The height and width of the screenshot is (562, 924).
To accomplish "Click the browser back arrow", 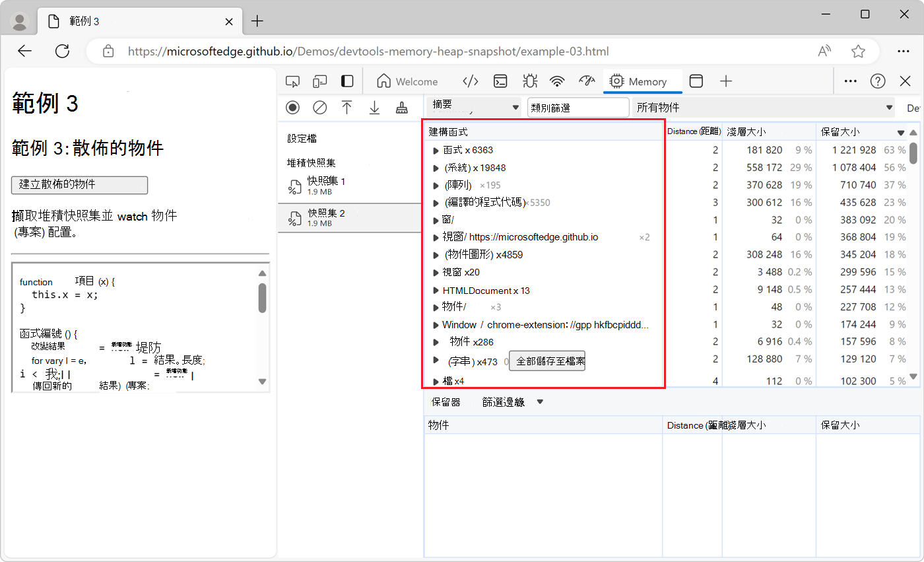I will pyautogui.click(x=25, y=51).
